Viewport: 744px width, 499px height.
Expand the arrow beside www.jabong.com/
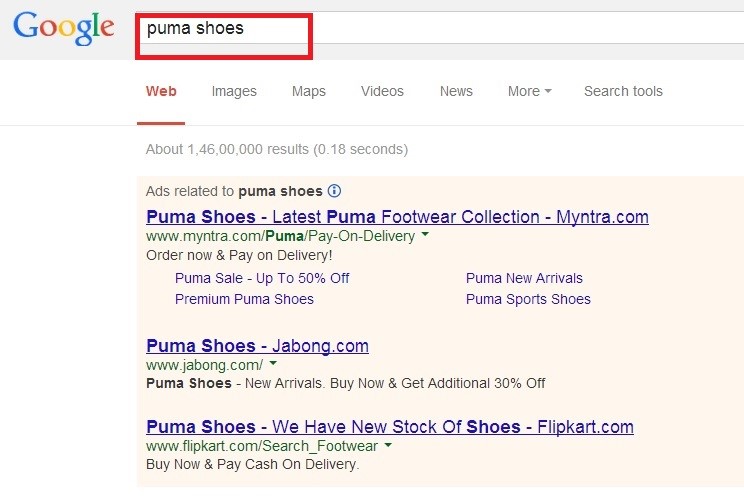(x=273, y=363)
